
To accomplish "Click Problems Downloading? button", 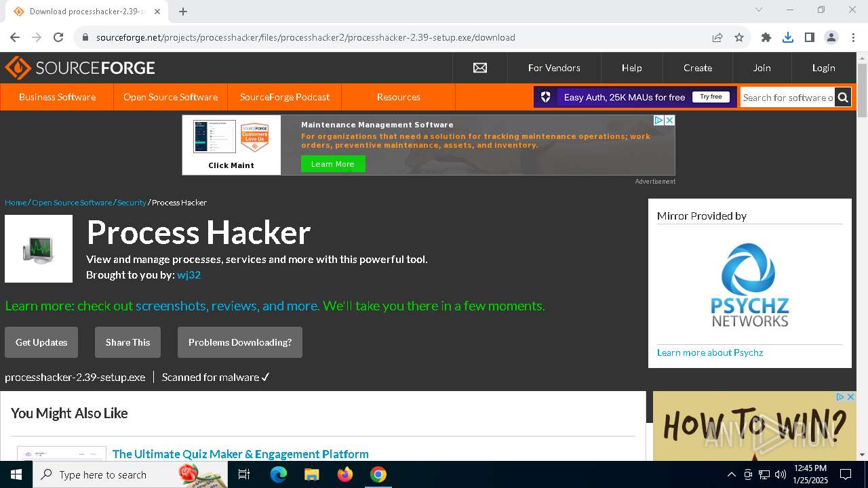I will click(240, 342).
